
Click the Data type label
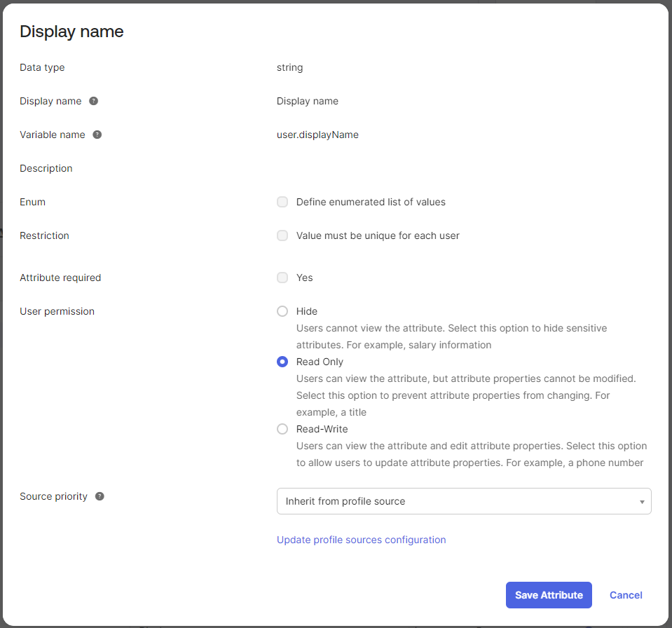click(42, 67)
